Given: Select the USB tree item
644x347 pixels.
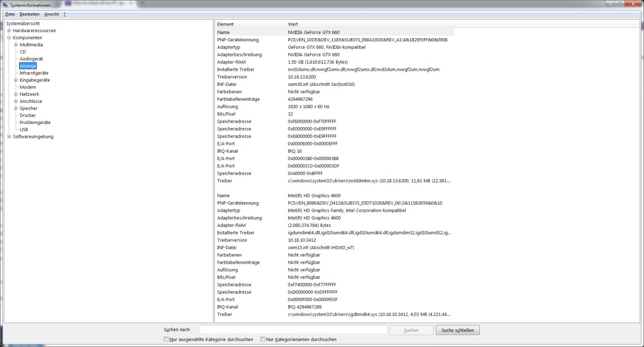Looking at the screenshot, I should coord(24,129).
